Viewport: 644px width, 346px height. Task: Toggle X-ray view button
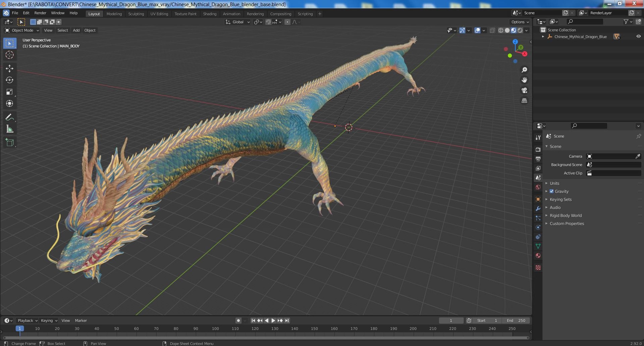[x=492, y=30]
